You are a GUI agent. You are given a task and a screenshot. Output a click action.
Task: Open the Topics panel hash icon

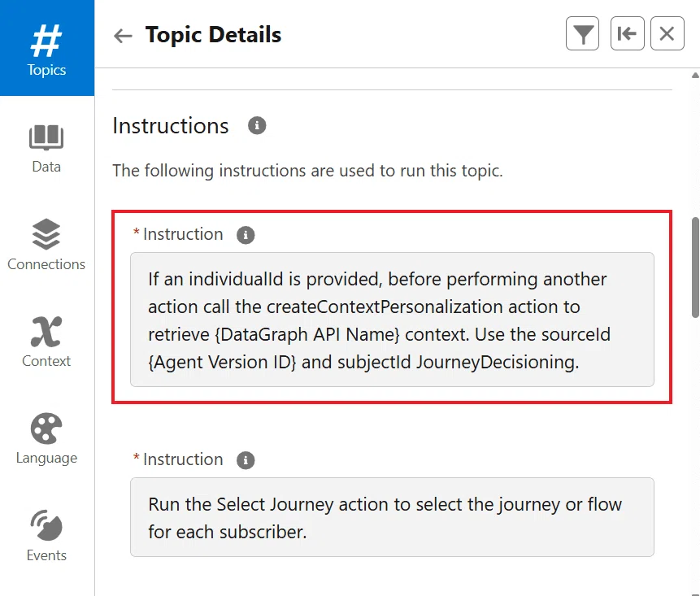[x=46, y=41]
